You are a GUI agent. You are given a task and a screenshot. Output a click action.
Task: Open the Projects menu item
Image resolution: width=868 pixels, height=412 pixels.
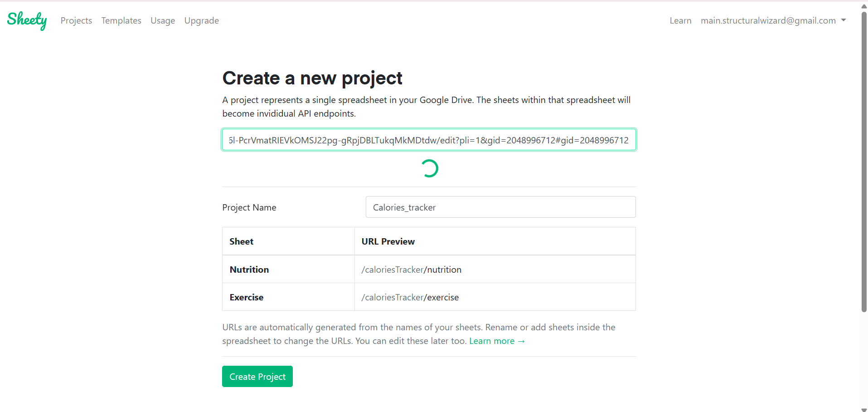pyautogui.click(x=76, y=20)
